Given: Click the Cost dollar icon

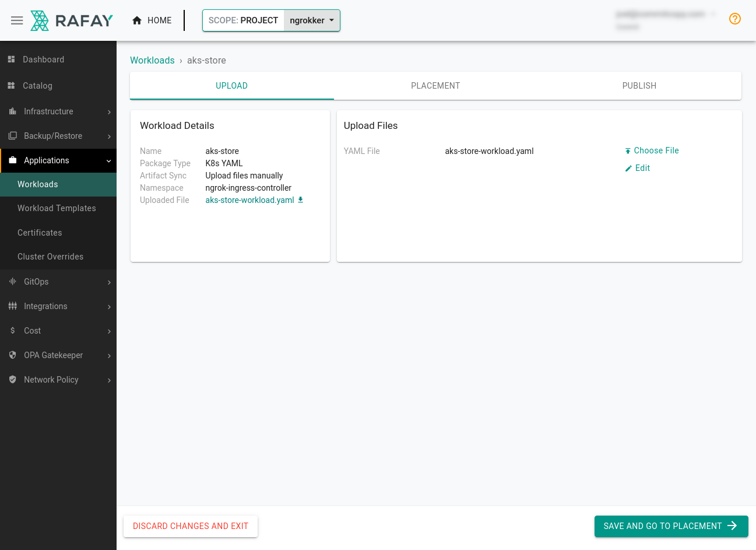Looking at the screenshot, I should click(x=12, y=331).
